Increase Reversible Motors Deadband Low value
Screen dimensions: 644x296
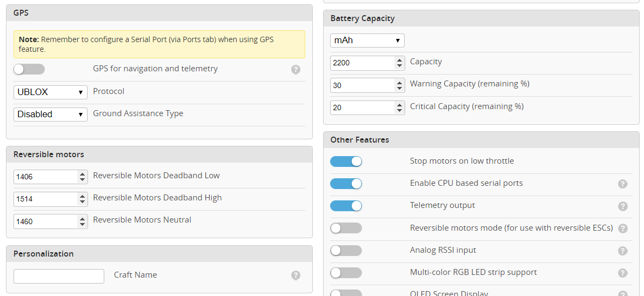(x=82, y=174)
